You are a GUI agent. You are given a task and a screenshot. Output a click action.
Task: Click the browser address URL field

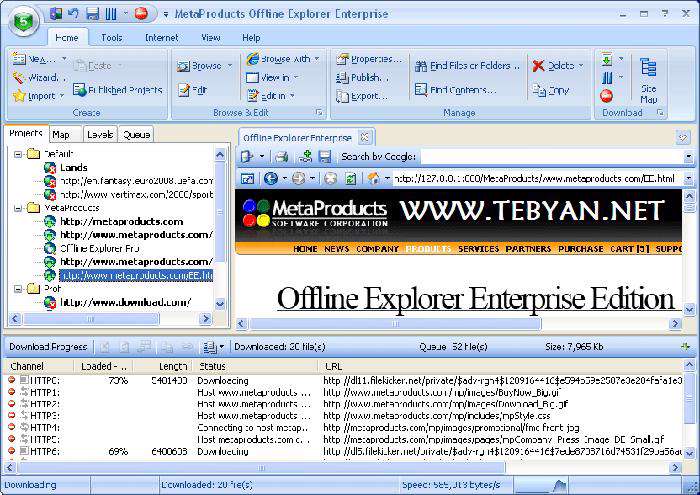[x=538, y=179]
